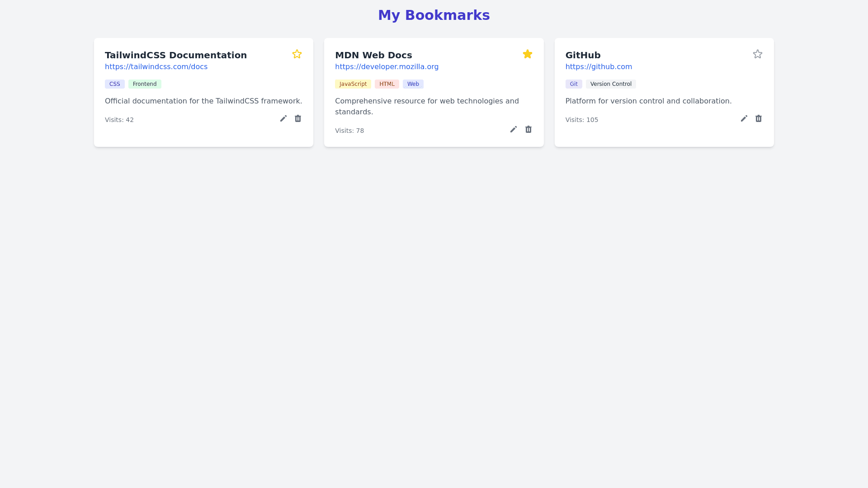Delete the MDN Web Docs bookmark
868x488 pixels.
[x=528, y=129]
